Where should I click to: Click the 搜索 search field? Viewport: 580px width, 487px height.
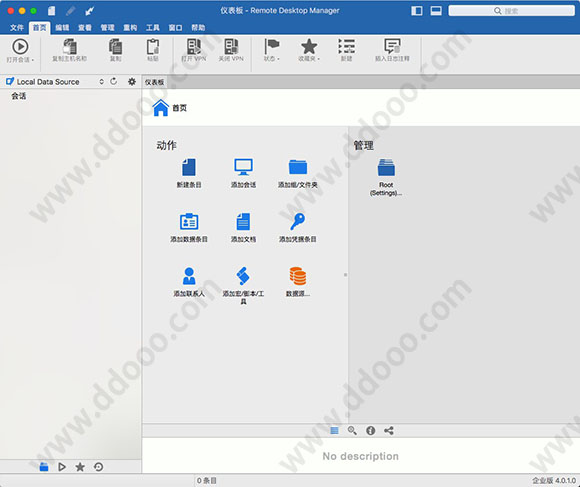(512, 11)
